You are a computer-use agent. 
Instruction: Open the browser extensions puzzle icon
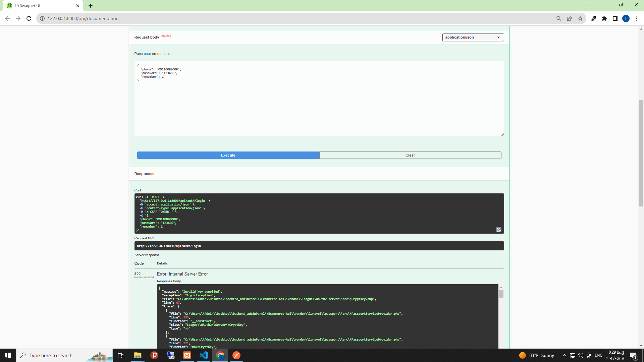coord(604,18)
